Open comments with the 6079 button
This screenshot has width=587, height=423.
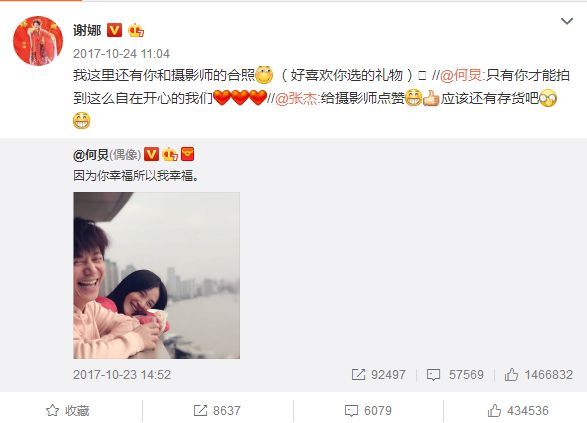point(368,411)
